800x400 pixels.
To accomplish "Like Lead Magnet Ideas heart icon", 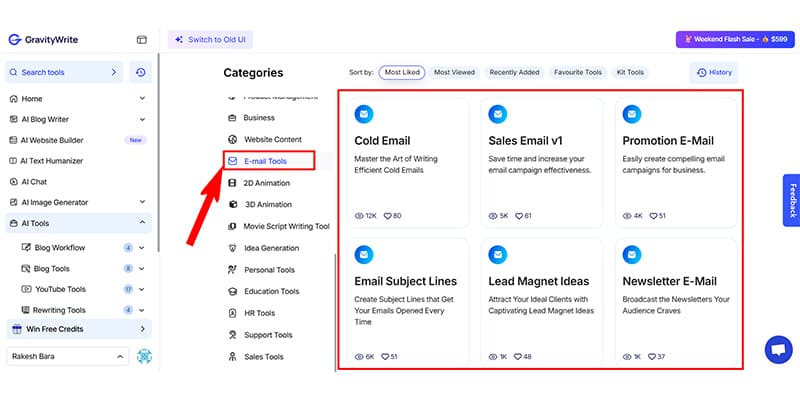I will 518,357.
